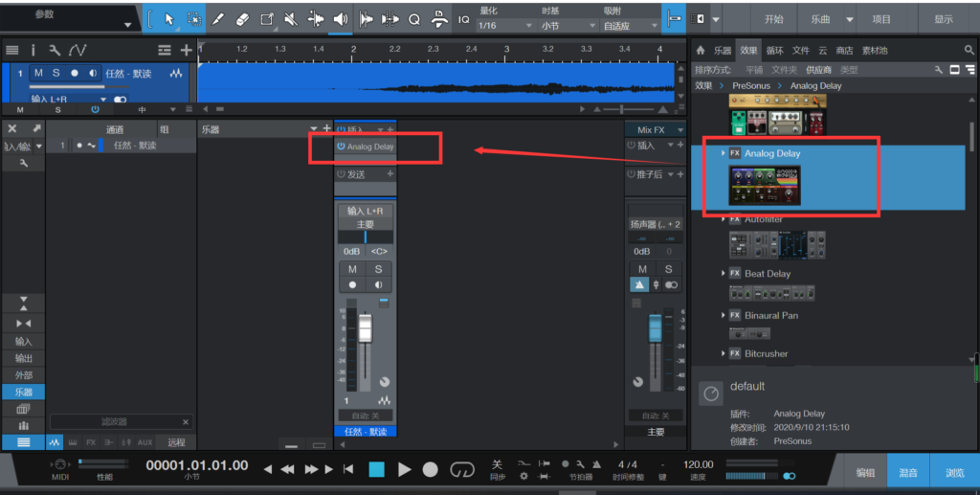Click the IQ input quantize button
Screen dimensions: 980x495
click(x=464, y=20)
